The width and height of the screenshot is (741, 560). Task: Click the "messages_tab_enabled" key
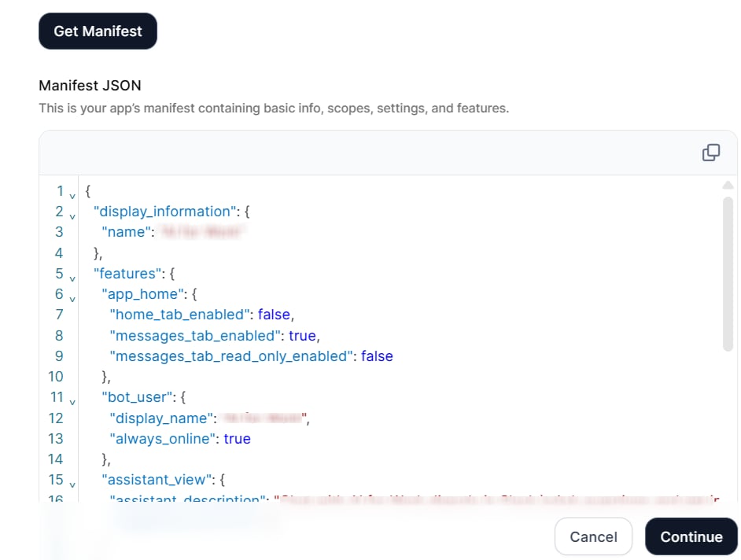195,336
